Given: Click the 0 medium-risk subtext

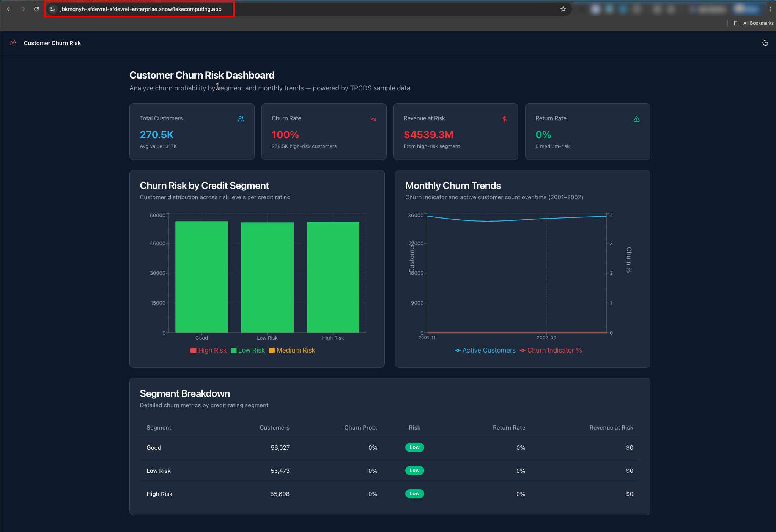Looking at the screenshot, I should pyautogui.click(x=552, y=146).
